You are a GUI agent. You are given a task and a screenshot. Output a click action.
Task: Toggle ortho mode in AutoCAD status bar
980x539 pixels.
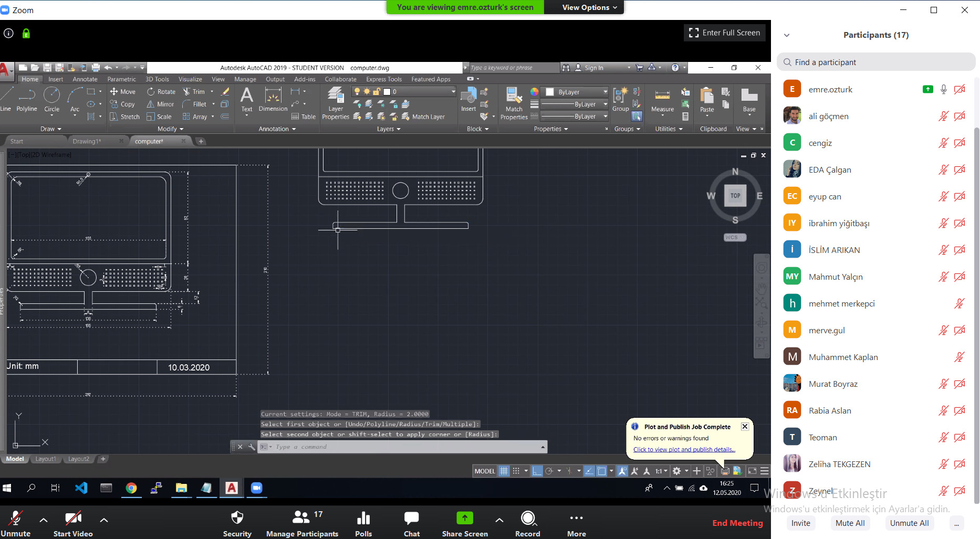(537, 471)
